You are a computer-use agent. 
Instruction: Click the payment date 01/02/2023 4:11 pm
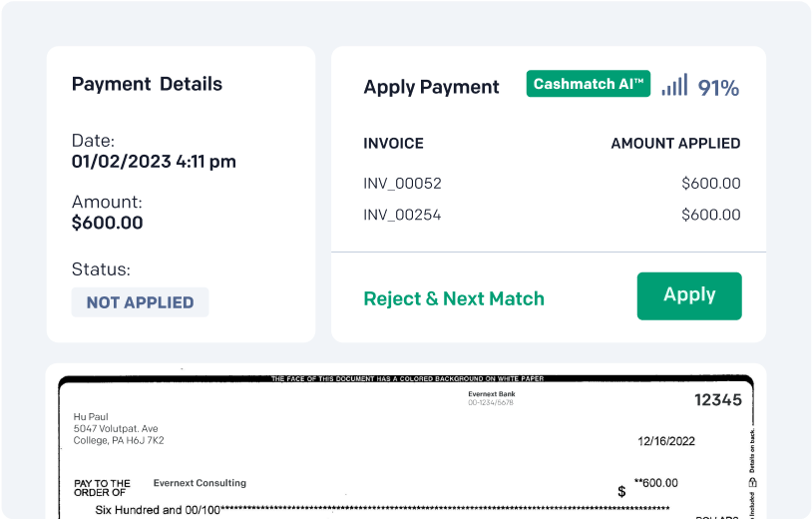pyautogui.click(x=154, y=161)
